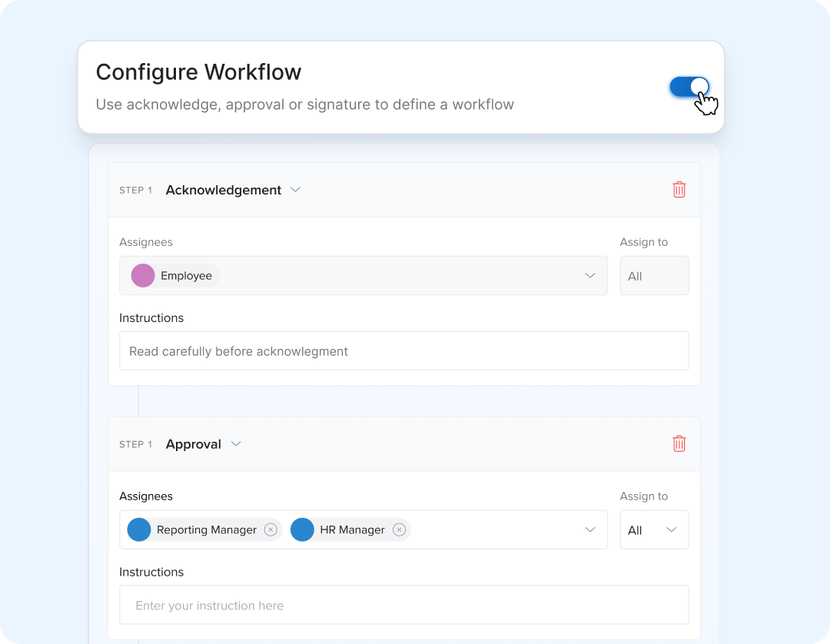Screen dimensions: 830x644
Task: Expand the Approval step type chevron
Action: point(236,443)
